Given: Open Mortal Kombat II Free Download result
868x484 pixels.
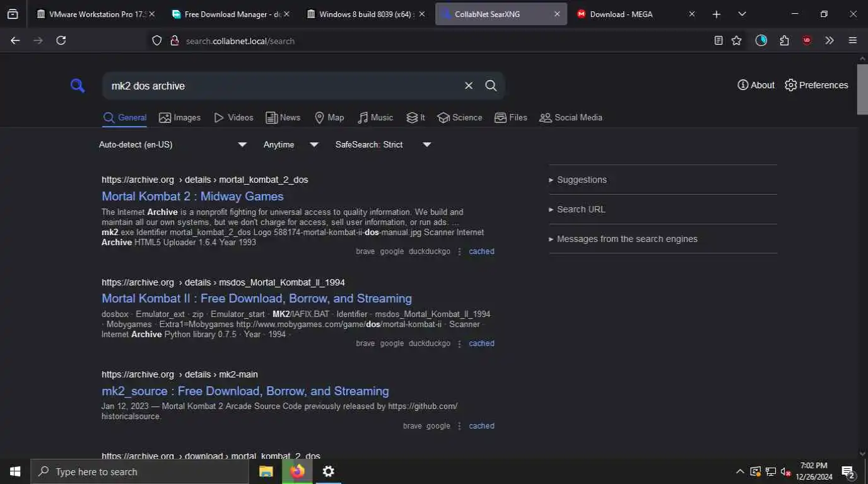Looking at the screenshot, I should click(257, 298).
